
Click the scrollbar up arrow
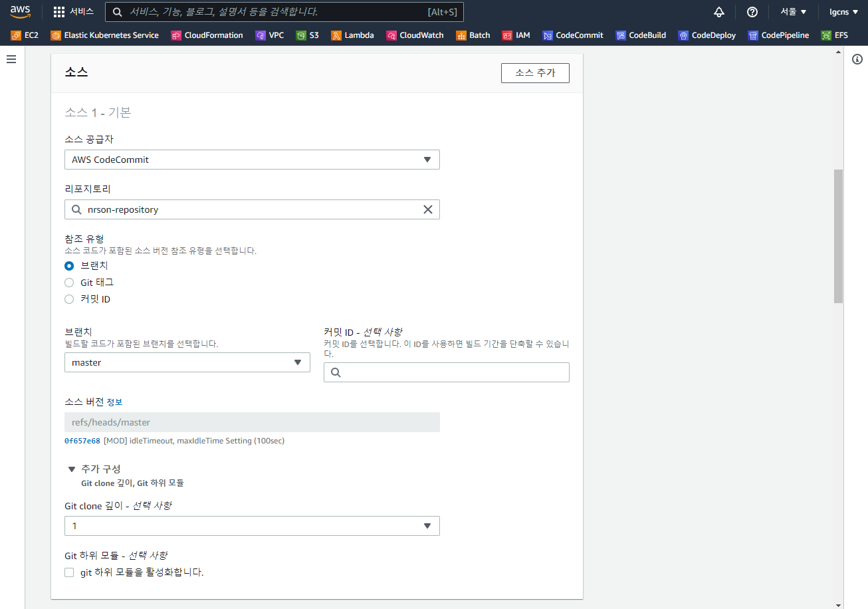click(x=839, y=53)
